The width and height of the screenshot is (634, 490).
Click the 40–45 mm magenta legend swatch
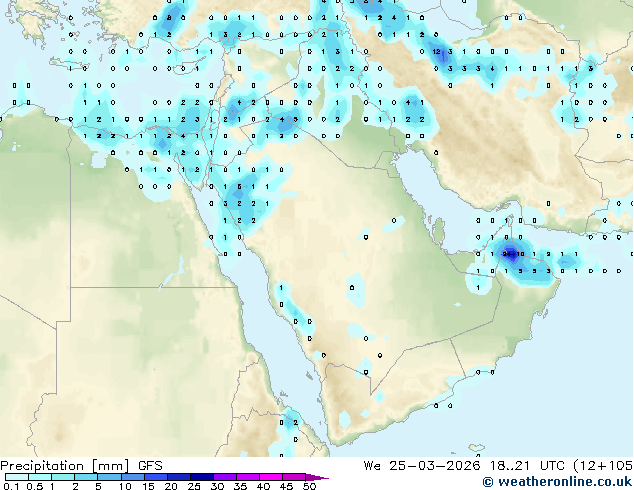pos(271,477)
